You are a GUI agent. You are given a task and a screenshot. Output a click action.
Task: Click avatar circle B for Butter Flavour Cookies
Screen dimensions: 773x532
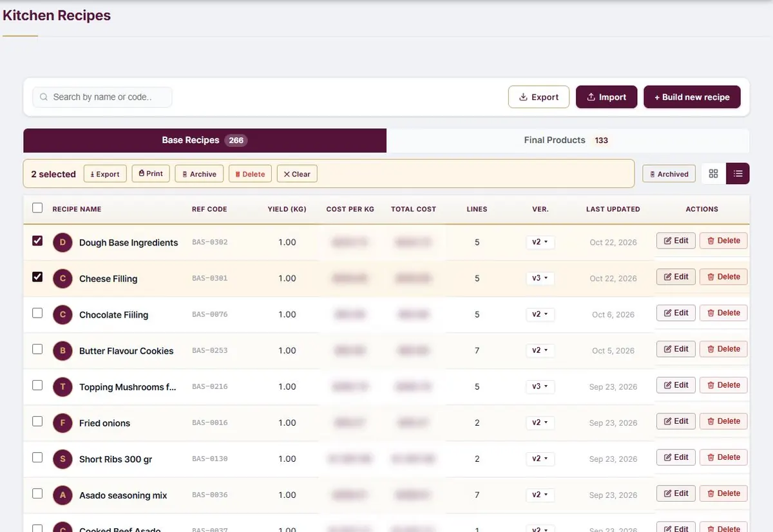tap(62, 350)
